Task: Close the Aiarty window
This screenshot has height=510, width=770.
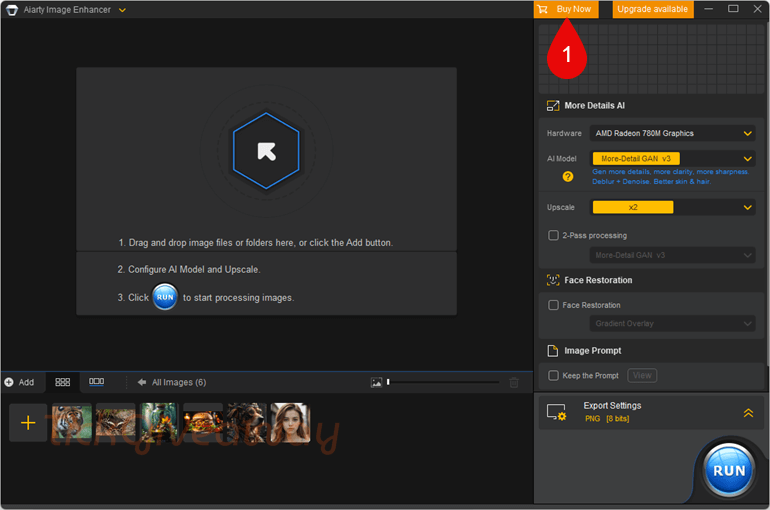Action: (x=757, y=9)
